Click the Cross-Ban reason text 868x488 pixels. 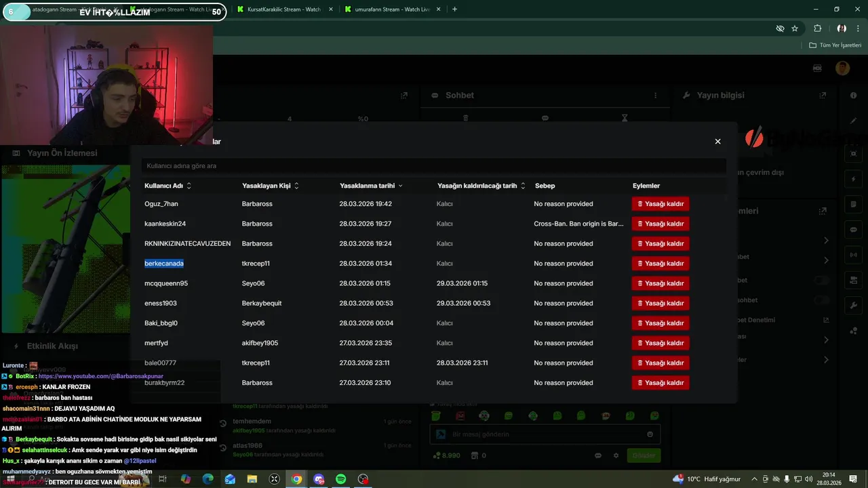(x=578, y=224)
